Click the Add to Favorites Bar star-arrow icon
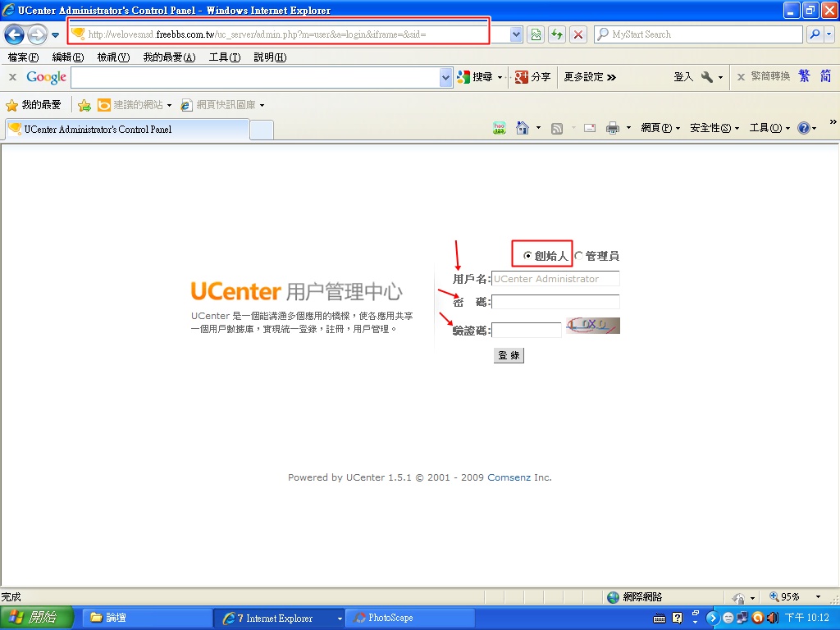840x630 pixels. [x=84, y=105]
